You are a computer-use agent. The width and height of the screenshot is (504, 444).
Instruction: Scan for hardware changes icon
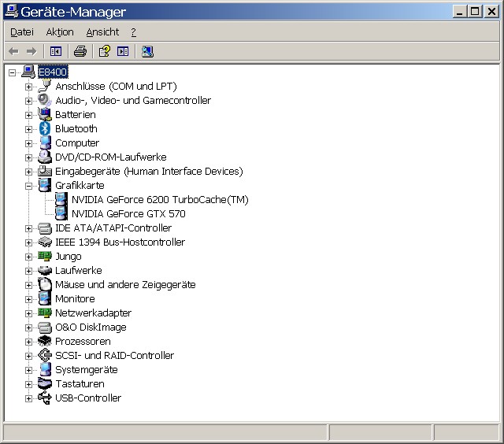147,51
